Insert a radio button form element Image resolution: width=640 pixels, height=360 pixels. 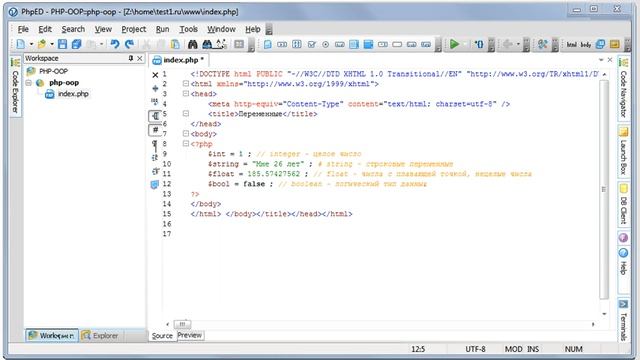click(325, 44)
